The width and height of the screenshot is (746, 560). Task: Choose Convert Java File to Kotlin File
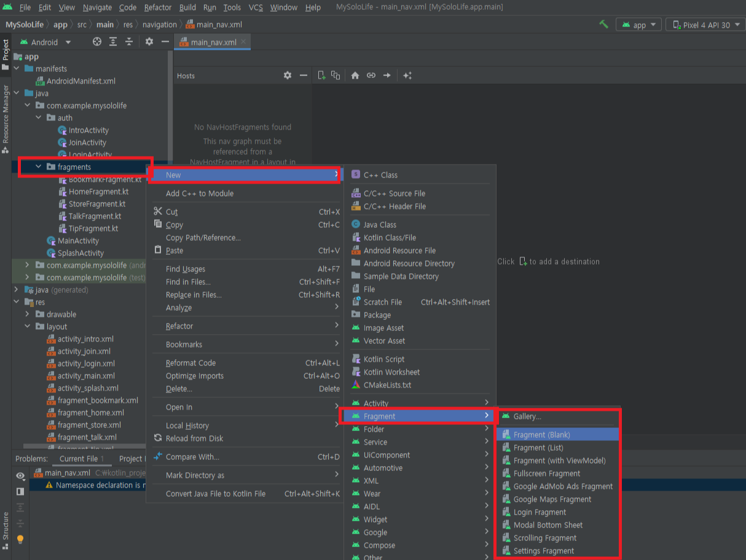[x=244, y=494]
